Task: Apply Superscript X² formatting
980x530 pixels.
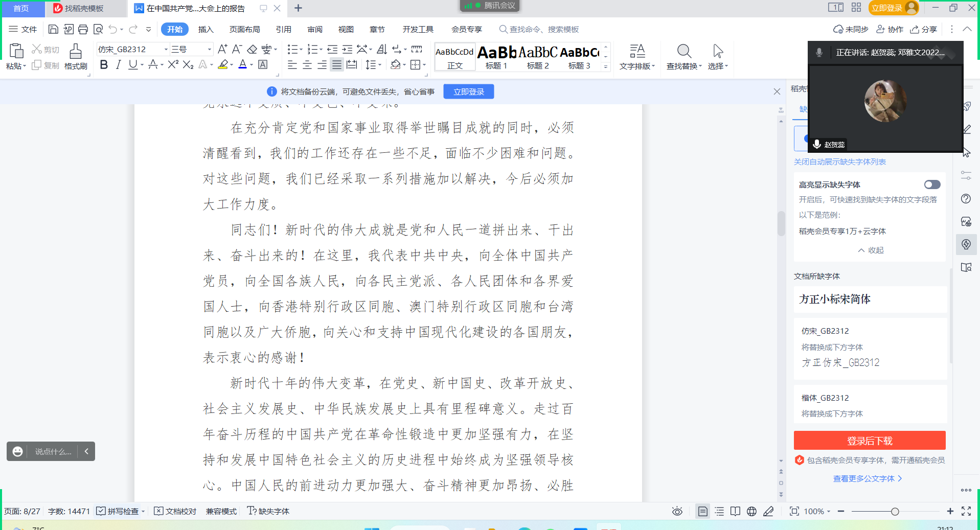Action: tap(173, 64)
